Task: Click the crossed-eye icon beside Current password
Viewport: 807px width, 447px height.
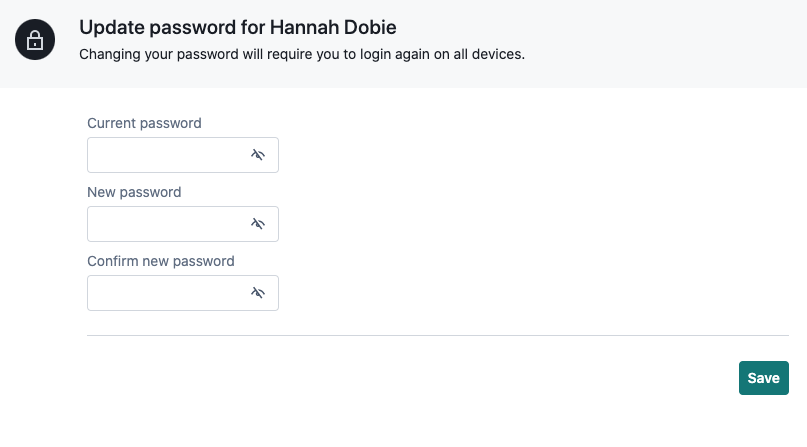Action: [x=258, y=155]
